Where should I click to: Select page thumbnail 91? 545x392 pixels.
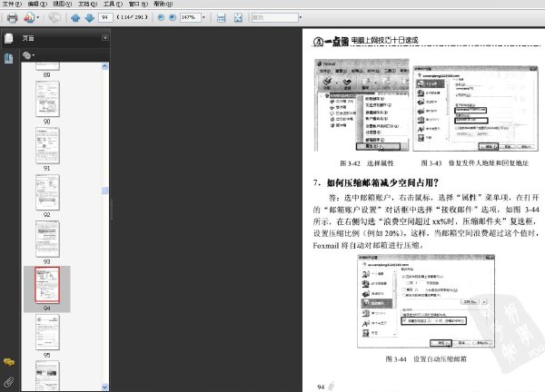point(47,145)
